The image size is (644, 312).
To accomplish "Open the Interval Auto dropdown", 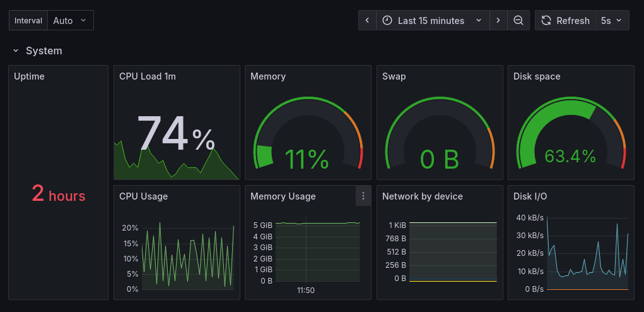I will 69,20.
